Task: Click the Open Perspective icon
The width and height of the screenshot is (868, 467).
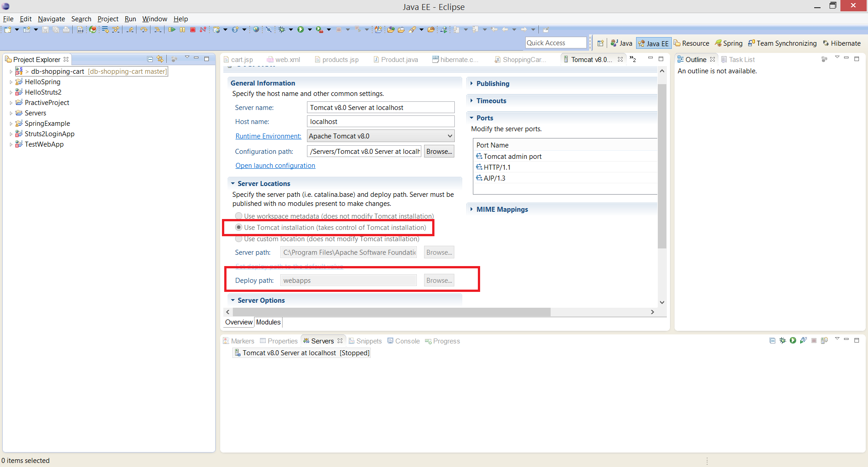Action: (x=600, y=43)
